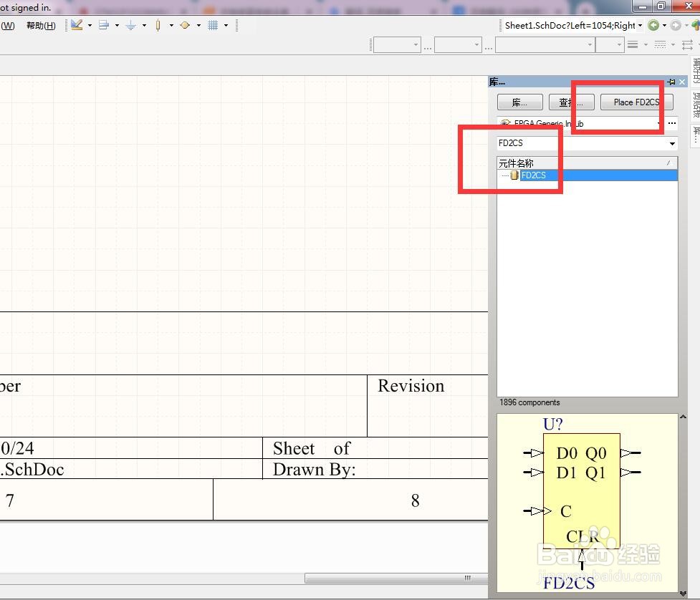Open the second empty formatting combo box
Screen dimensions: 700x600
click(x=458, y=44)
